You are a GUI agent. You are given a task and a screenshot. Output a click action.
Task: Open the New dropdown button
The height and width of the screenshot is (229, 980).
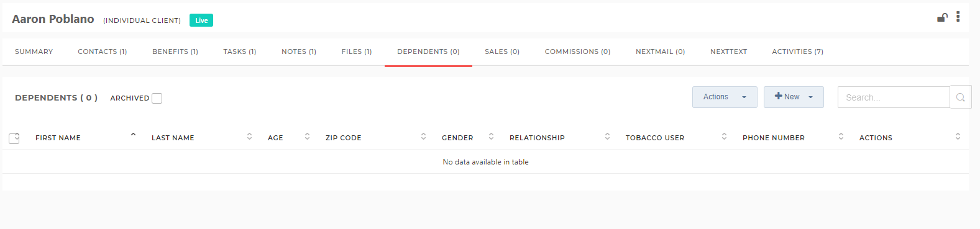[794, 97]
